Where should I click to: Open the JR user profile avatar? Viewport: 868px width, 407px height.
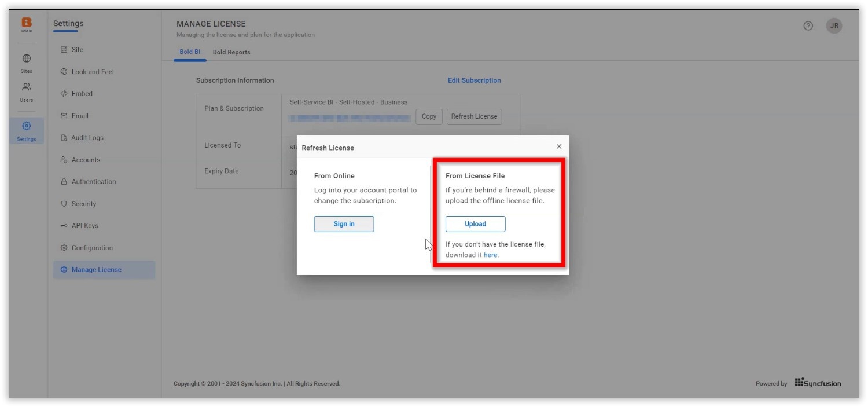(x=834, y=25)
